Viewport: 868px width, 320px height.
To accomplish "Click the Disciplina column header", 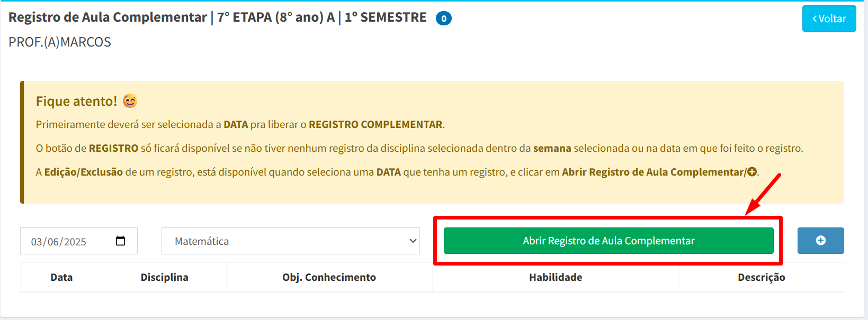I will 165,277.
